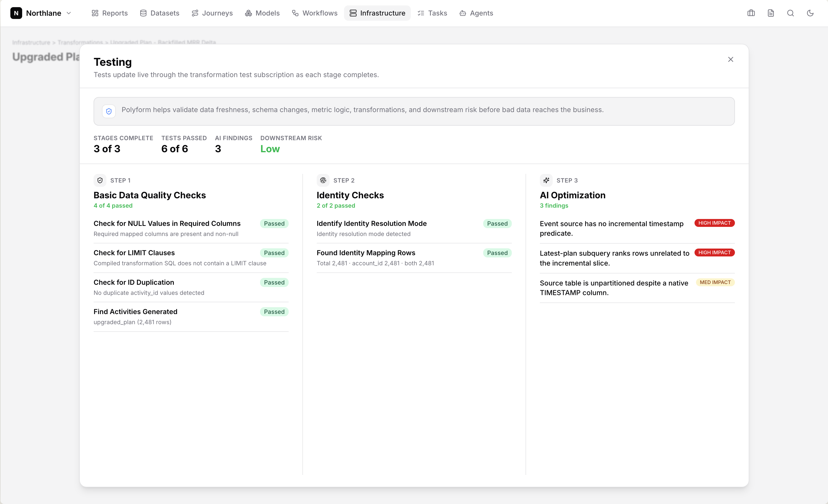Click the Northlane logo icon
The height and width of the screenshot is (504, 828).
click(x=16, y=13)
